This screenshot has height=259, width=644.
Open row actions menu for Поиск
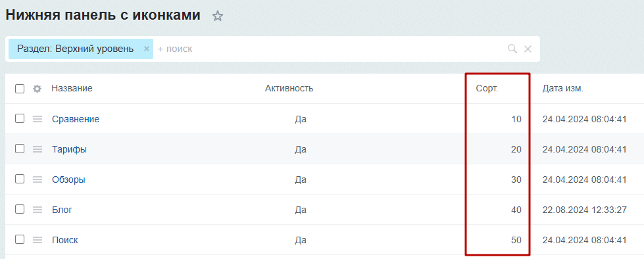[x=37, y=240]
